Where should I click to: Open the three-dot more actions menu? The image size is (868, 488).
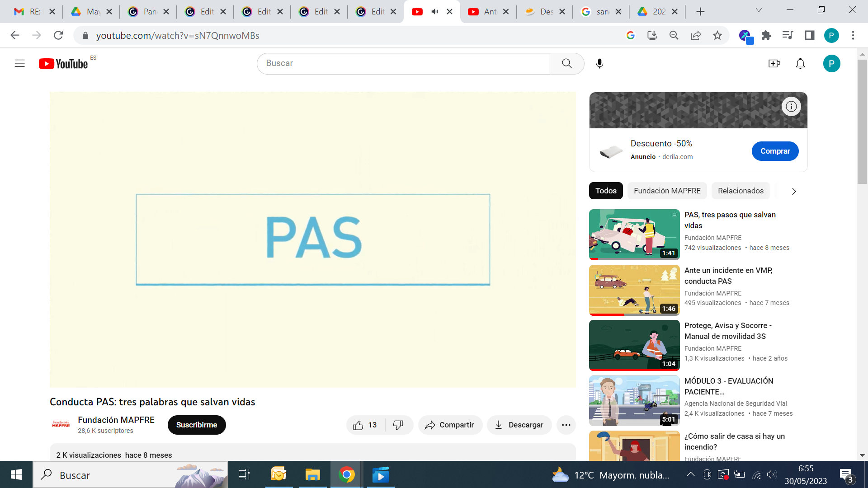[566, 425]
